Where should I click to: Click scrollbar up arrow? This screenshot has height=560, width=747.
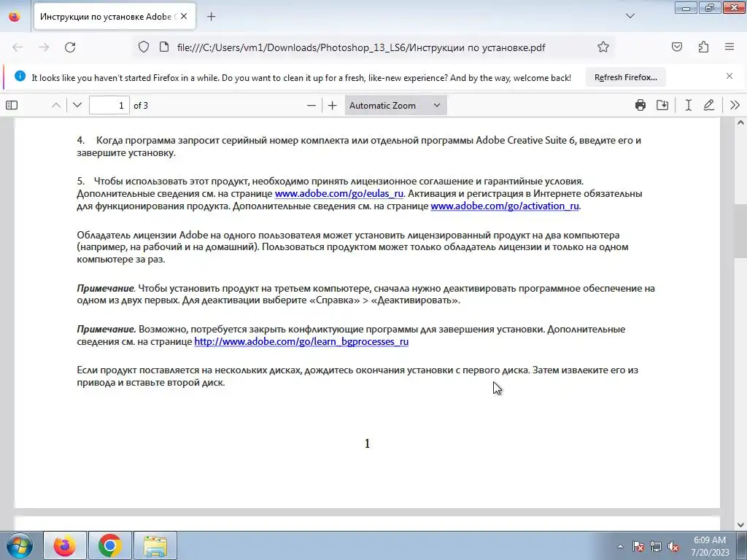pyautogui.click(x=740, y=122)
